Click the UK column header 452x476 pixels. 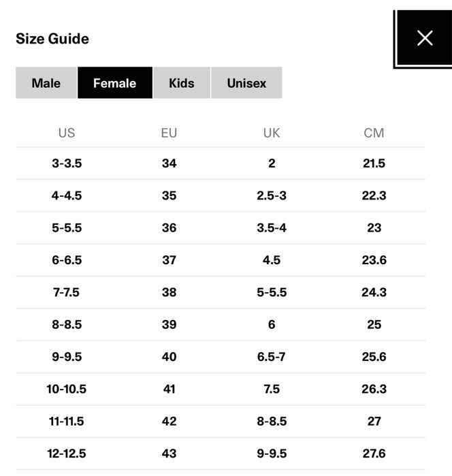coord(272,133)
